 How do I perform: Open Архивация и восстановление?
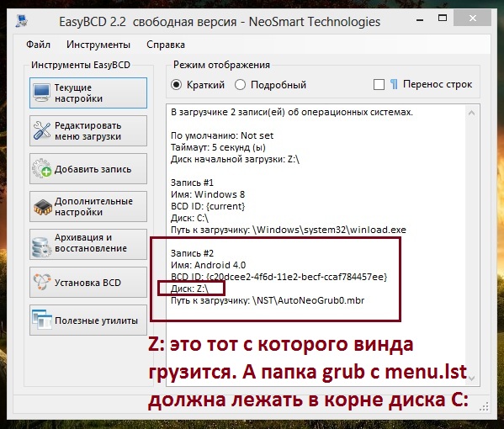88,244
